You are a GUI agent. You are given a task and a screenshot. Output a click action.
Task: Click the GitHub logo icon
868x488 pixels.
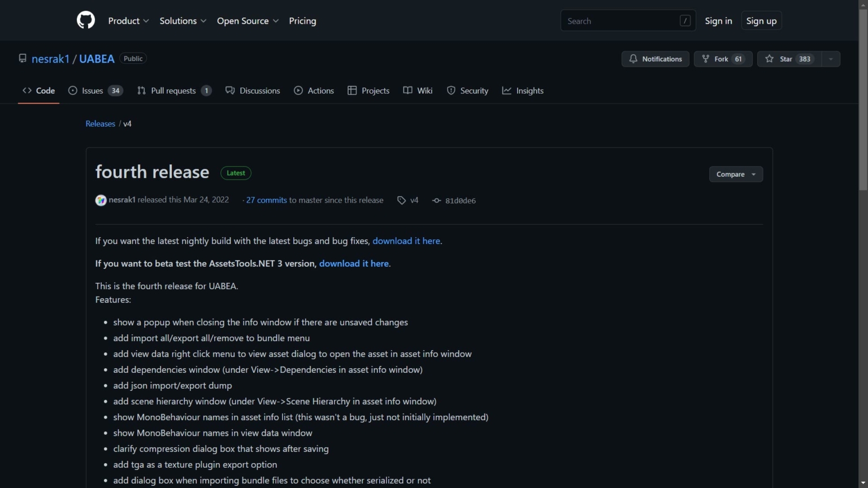[x=86, y=20]
